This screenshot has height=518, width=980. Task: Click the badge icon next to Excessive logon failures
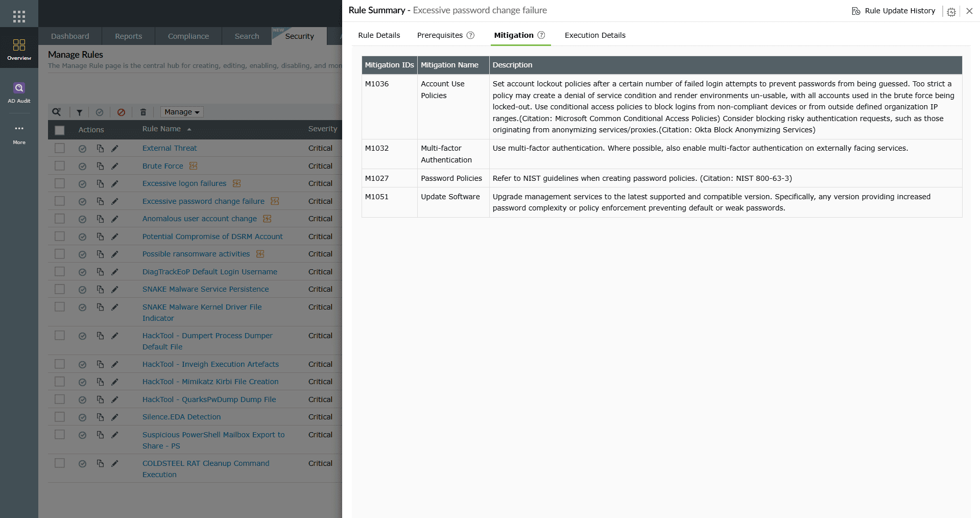236,183
